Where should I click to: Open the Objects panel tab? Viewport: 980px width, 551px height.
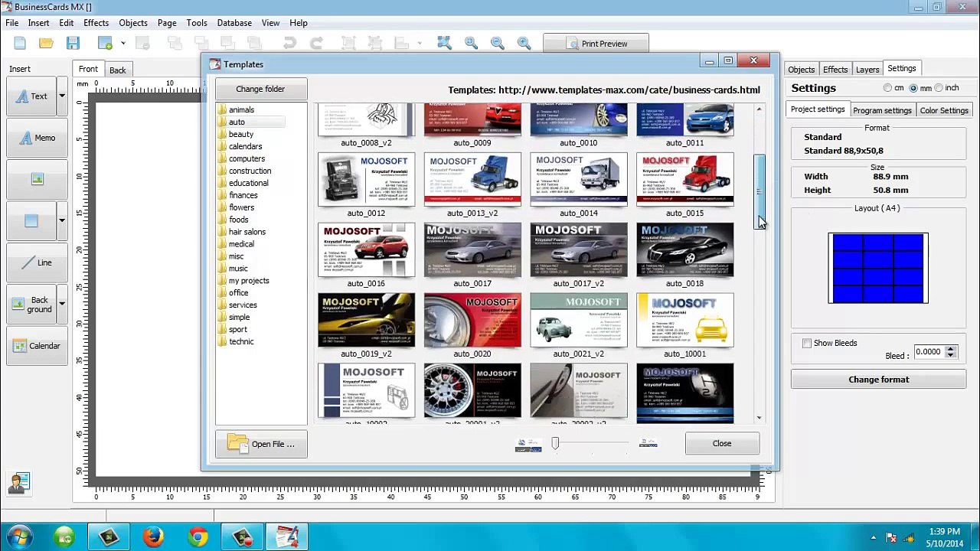pos(802,70)
